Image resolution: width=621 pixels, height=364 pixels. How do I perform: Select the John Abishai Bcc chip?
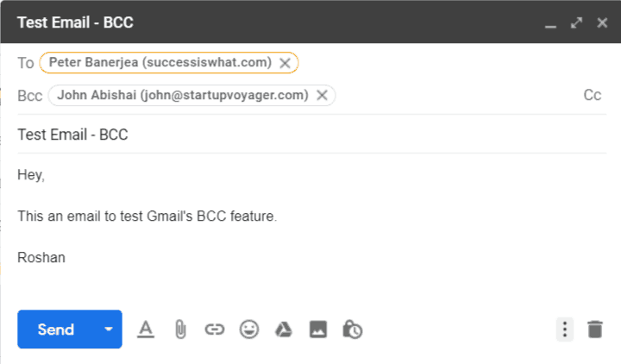(182, 95)
